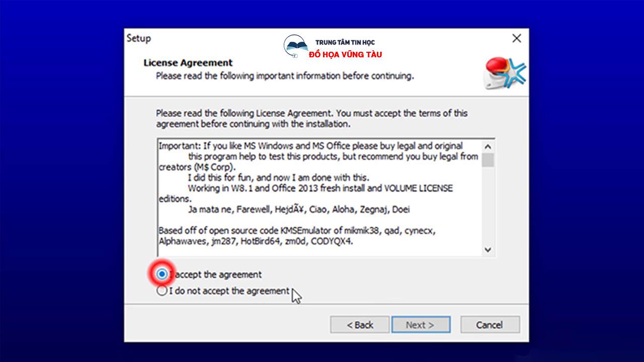This screenshot has height=362, width=644.
Task: Click the 'Alphawaves, jm287, HotBird64' line
Action: point(256,241)
